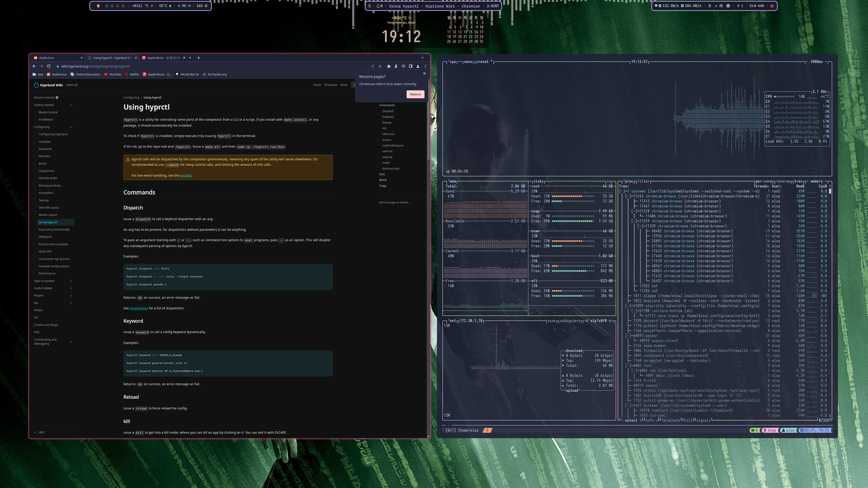The image size is (868, 488).
Task: Open the News link in wiki header
Action: click(x=344, y=85)
